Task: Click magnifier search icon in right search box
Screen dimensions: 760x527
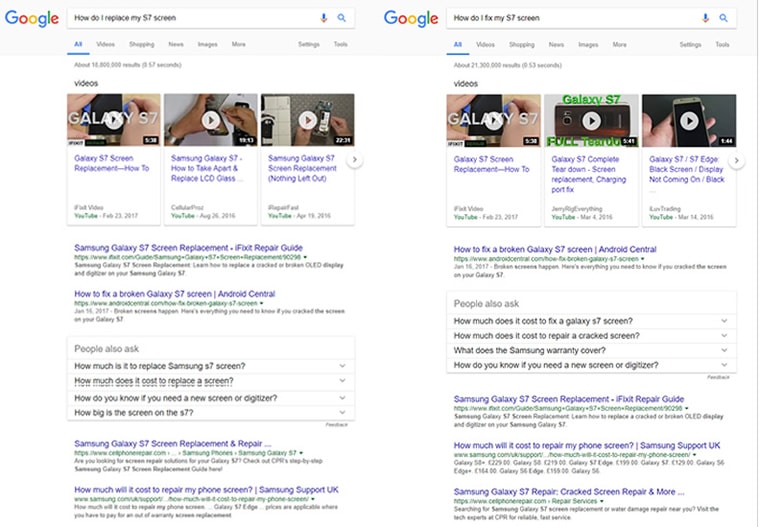Action: point(723,18)
